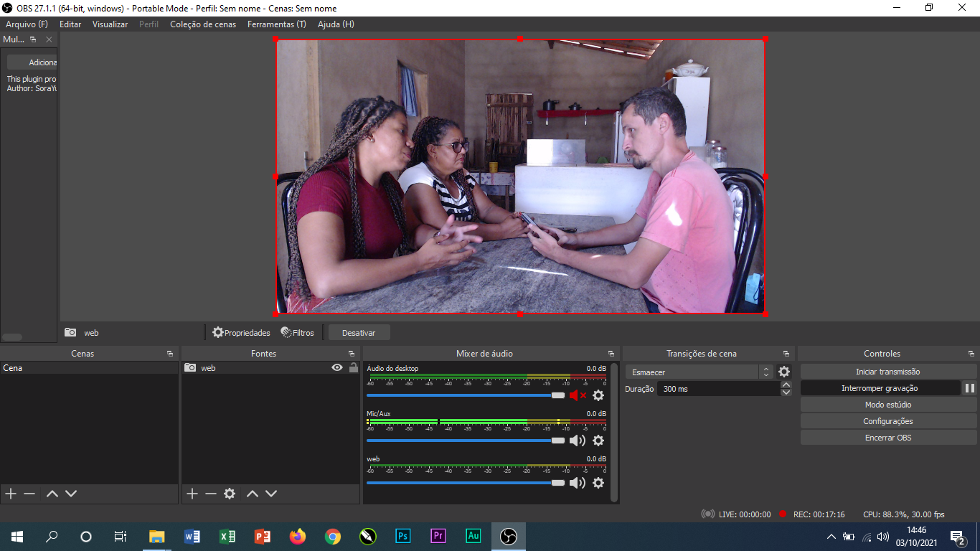Open settings gear for Áudio do desktop
The width and height of the screenshot is (980, 551).
598,395
